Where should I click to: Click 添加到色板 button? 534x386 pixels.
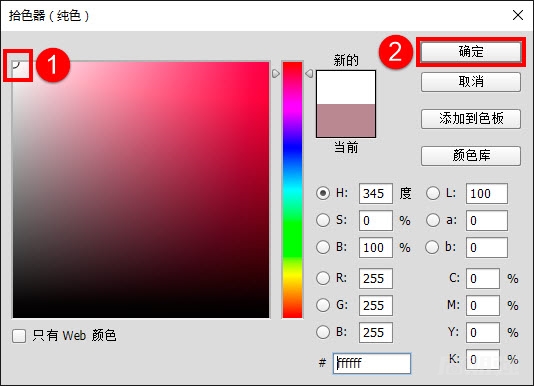pos(471,119)
